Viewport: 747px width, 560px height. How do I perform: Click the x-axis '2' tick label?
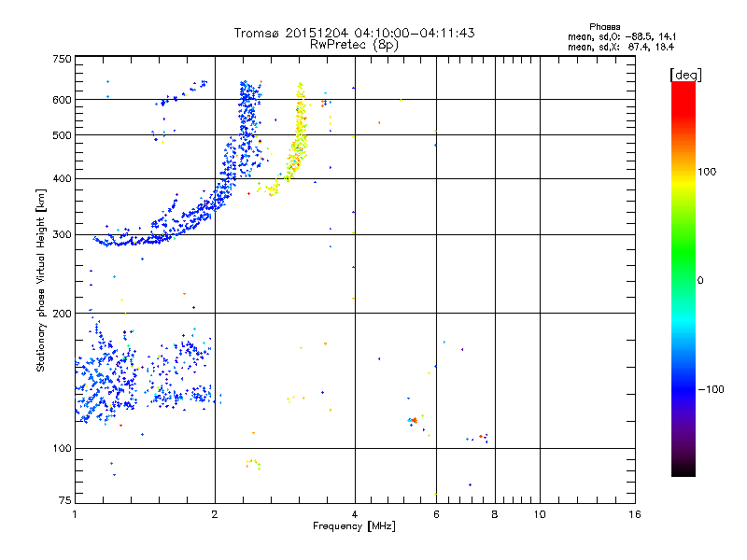[x=215, y=514]
